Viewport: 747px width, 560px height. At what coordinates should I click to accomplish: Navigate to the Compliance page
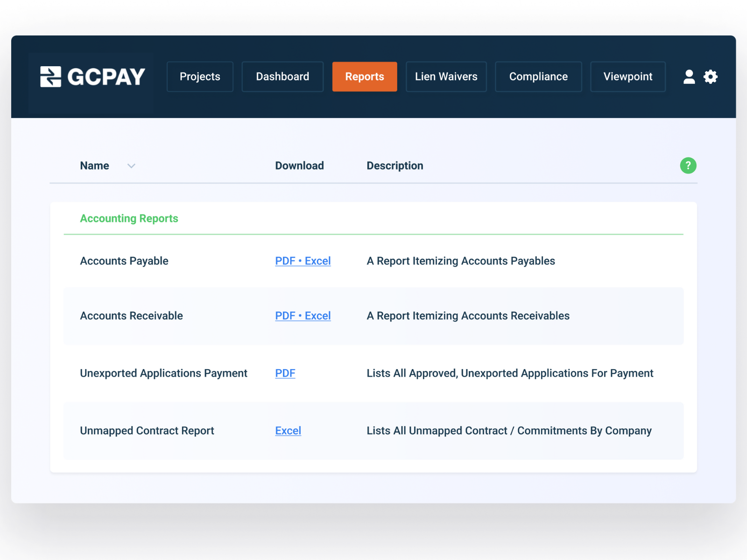(538, 77)
